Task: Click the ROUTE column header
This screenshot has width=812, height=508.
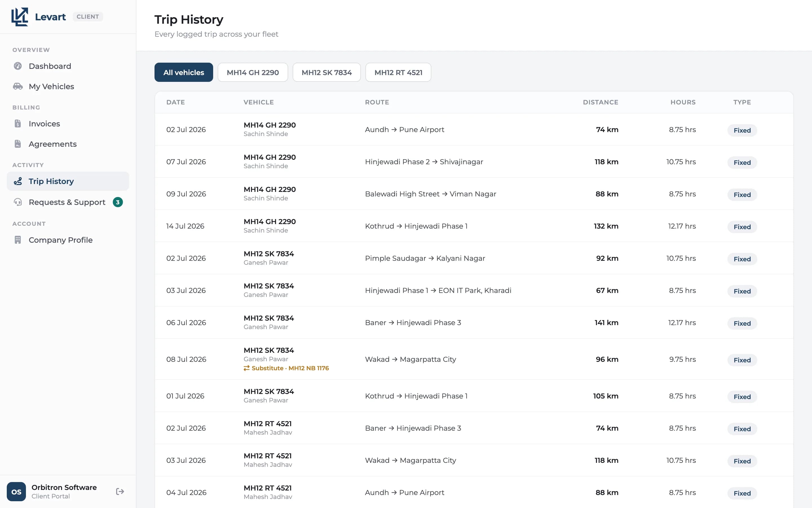Action: tap(377, 102)
